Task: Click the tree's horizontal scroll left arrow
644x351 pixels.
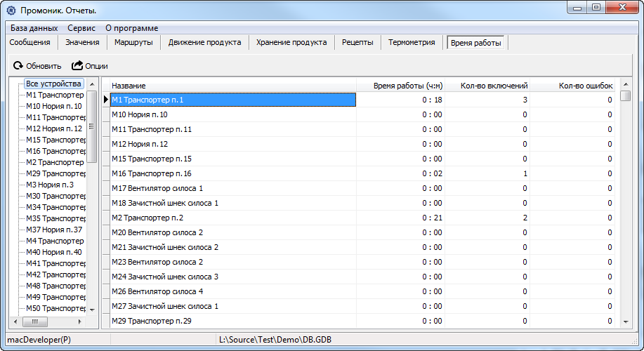Action: click(x=15, y=322)
